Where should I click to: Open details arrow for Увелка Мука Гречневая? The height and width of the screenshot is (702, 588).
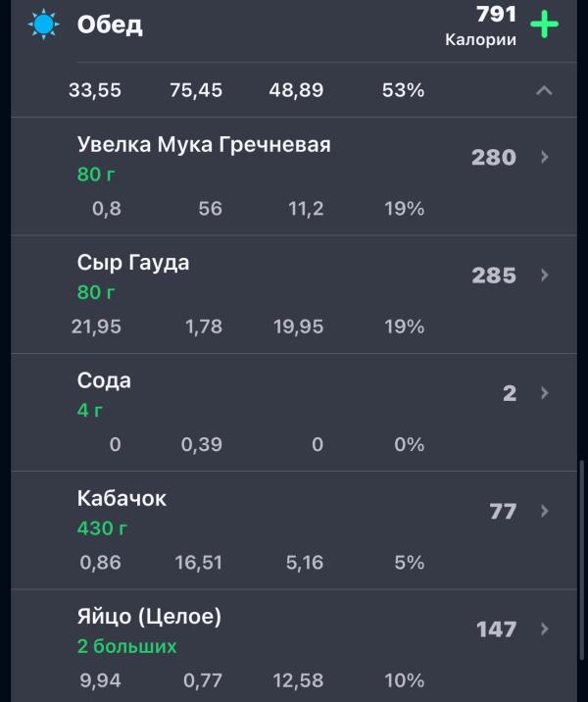click(545, 157)
